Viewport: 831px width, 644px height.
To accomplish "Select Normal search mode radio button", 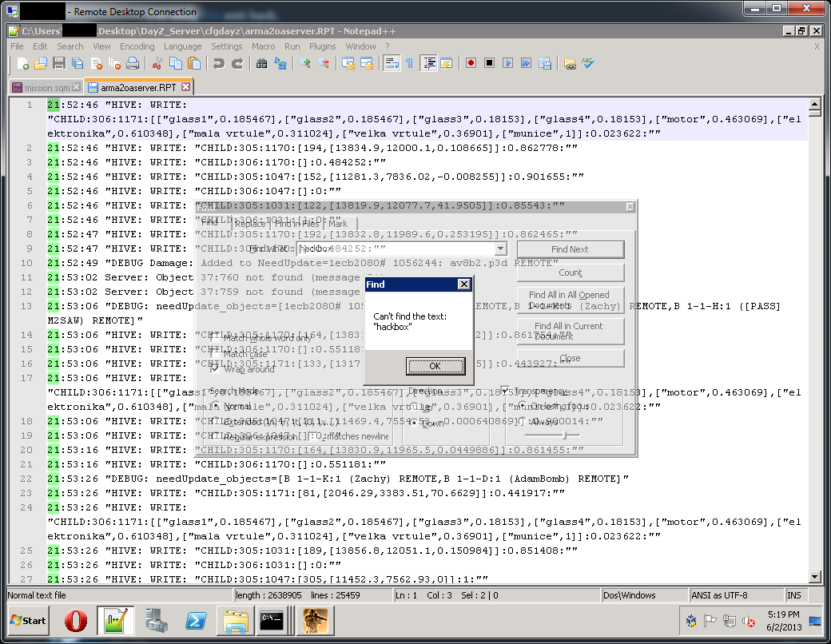I will (215, 406).
